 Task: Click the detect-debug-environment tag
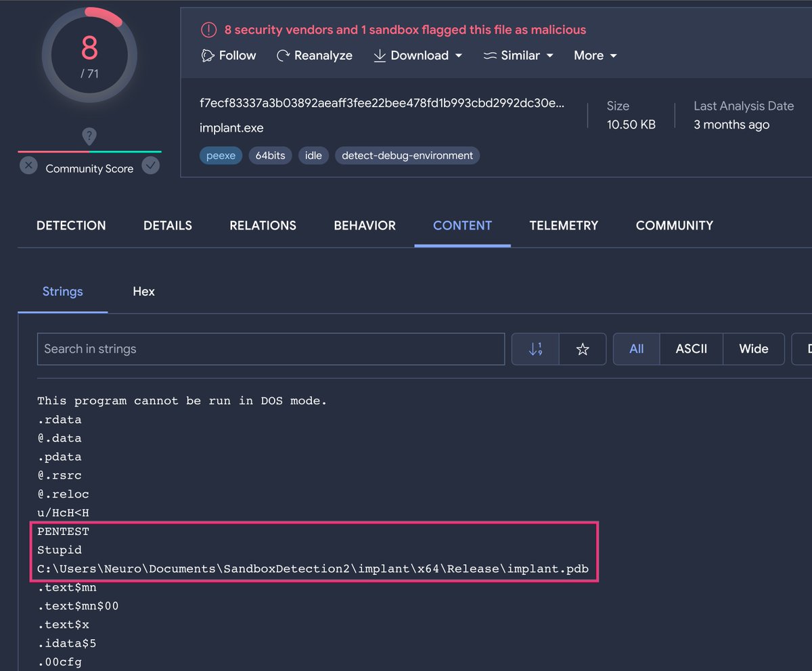pyautogui.click(x=407, y=156)
